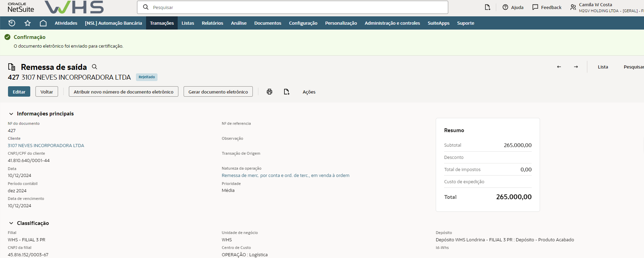Open client link 3107 NEVES INCORPORADORA LTDA
644x258 pixels.
46,146
